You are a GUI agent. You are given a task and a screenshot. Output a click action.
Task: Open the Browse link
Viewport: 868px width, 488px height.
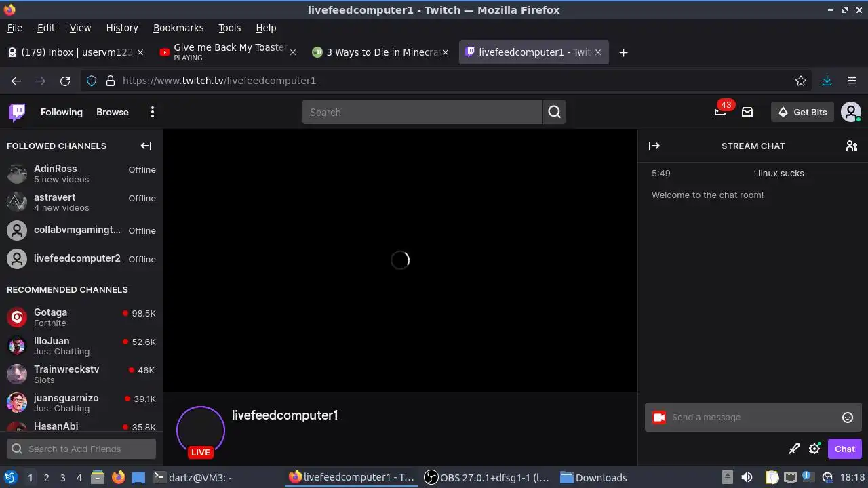pyautogui.click(x=113, y=112)
